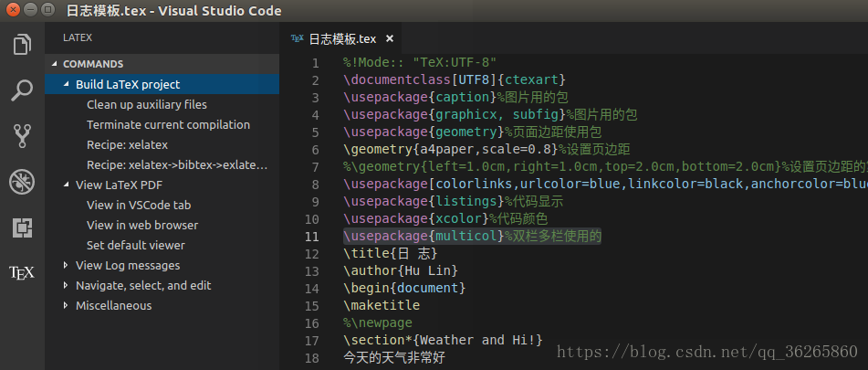The image size is (868, 370).
Task: Click \usepackage{graphicx, subfig} line
Action: pos(490,115)
